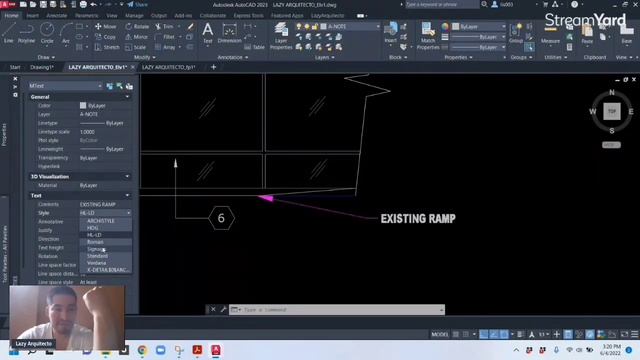Click the Undo arrow in quick access toolbar
This screenshot has height=360, width=640.
pyautogui.click(x=93, y=4)
